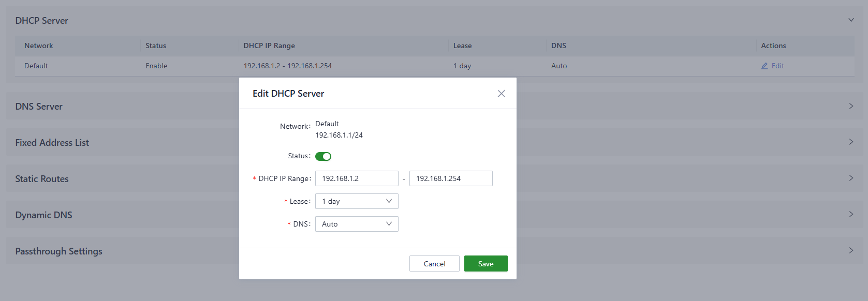Expand the Static Routes section chevron
868x301 pixels.
point(851,178)
